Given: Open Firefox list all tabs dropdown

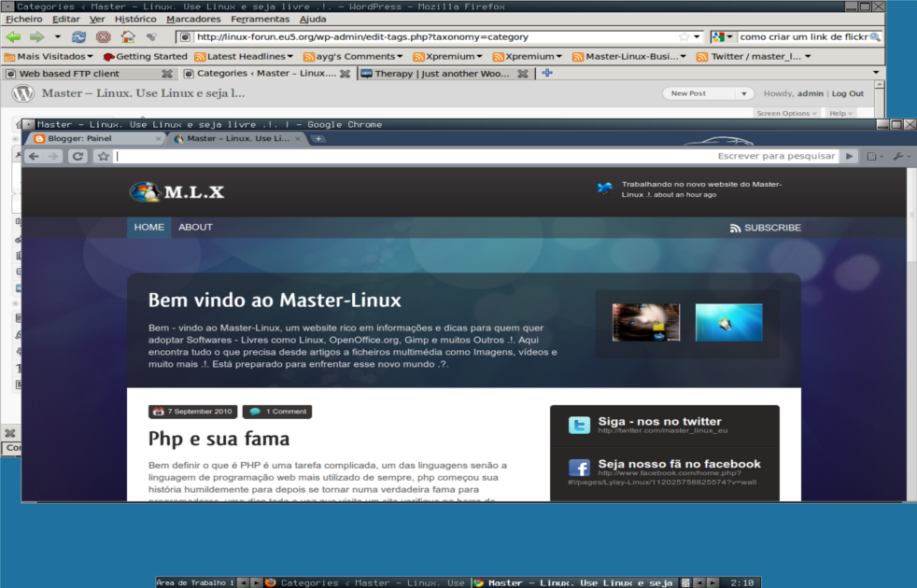Looking at the screenshot, I should (x=876, y=73).
